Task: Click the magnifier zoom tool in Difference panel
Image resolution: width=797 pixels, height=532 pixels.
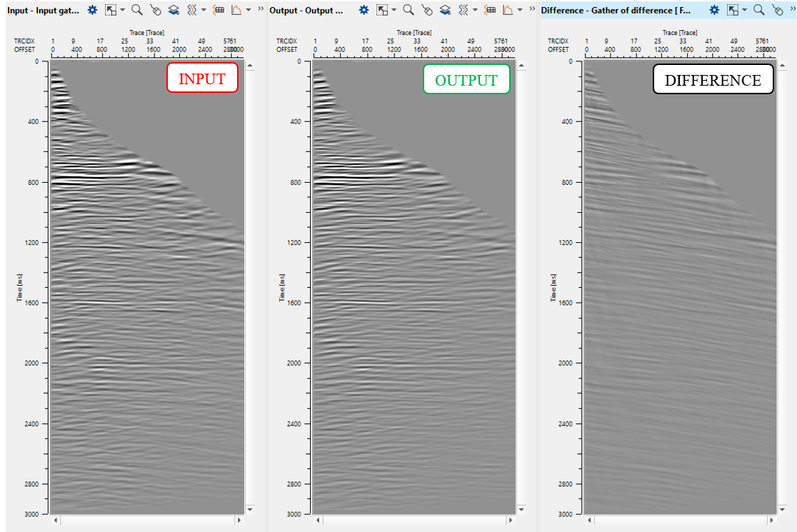Action: pyautogui.click(x=759, y=11)
